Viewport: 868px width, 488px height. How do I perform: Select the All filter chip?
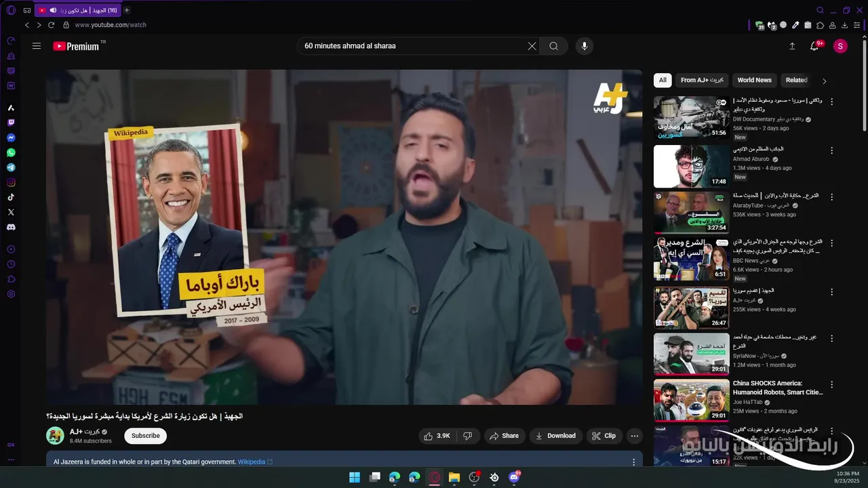[x=663, y=80]
